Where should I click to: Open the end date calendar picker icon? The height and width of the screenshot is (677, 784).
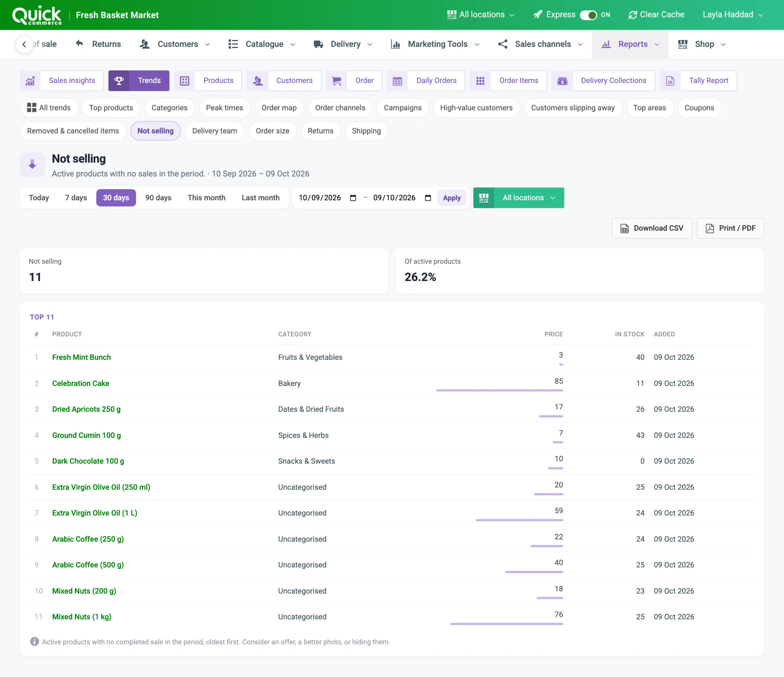(x=428, y=198)
